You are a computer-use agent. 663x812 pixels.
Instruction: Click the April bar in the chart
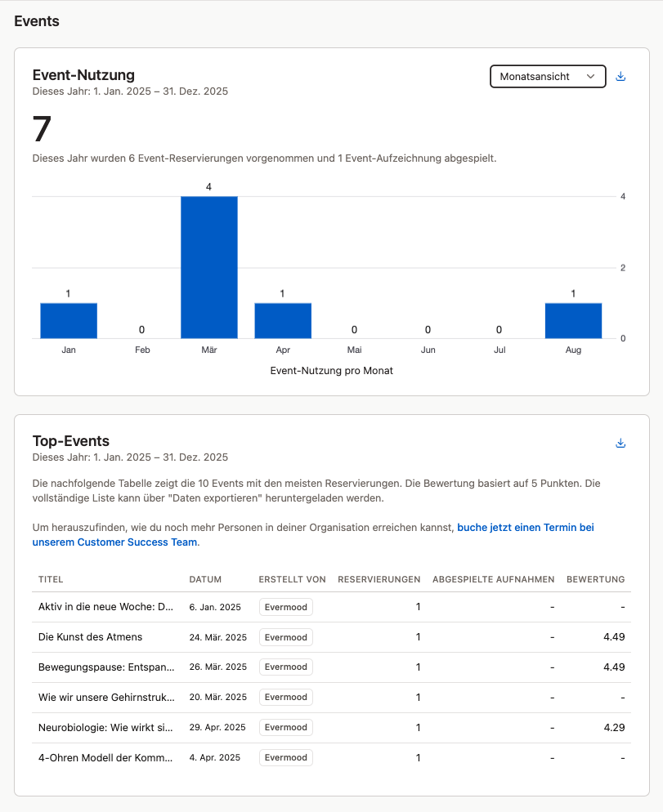282,320
